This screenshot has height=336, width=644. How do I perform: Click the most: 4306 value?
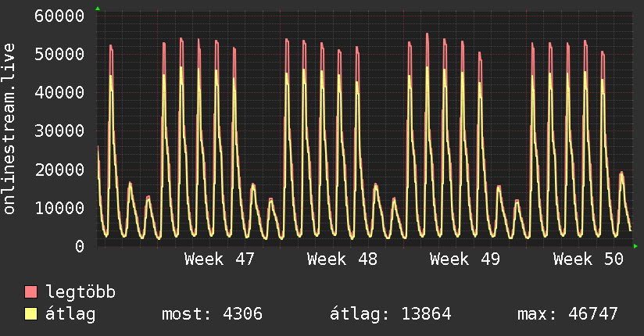click(x=212, y=314)
